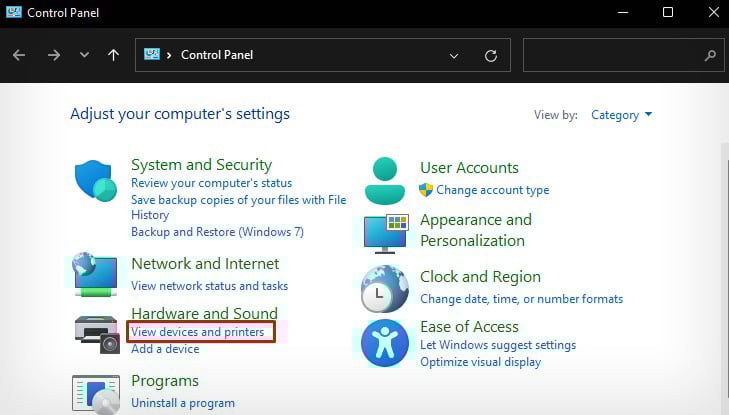Expand the address bar history dropdown
This screenshot has height=415, width=729.
[x=454, y=56]
